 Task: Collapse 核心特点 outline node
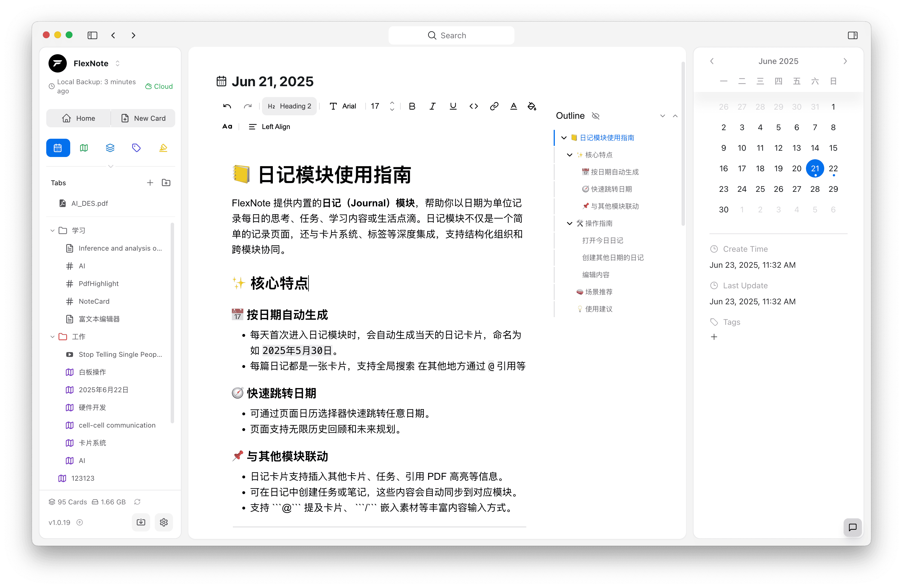pos(569,155)
